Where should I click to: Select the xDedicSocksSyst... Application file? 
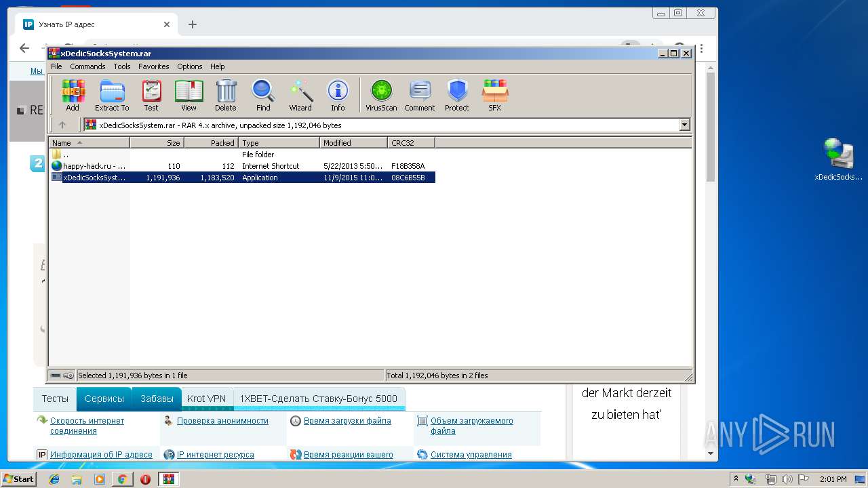(243, 178)
